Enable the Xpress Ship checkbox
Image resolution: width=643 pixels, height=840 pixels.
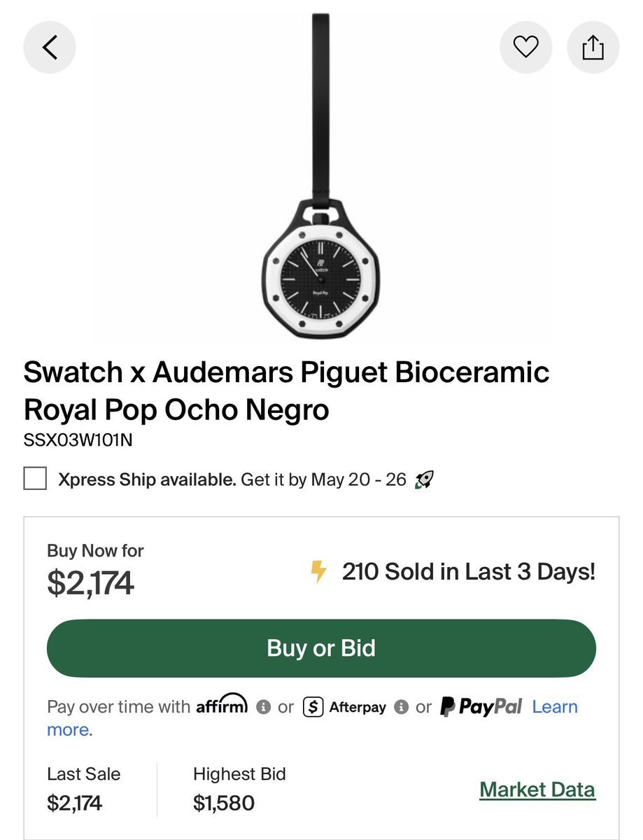click(x=35, y=479)
